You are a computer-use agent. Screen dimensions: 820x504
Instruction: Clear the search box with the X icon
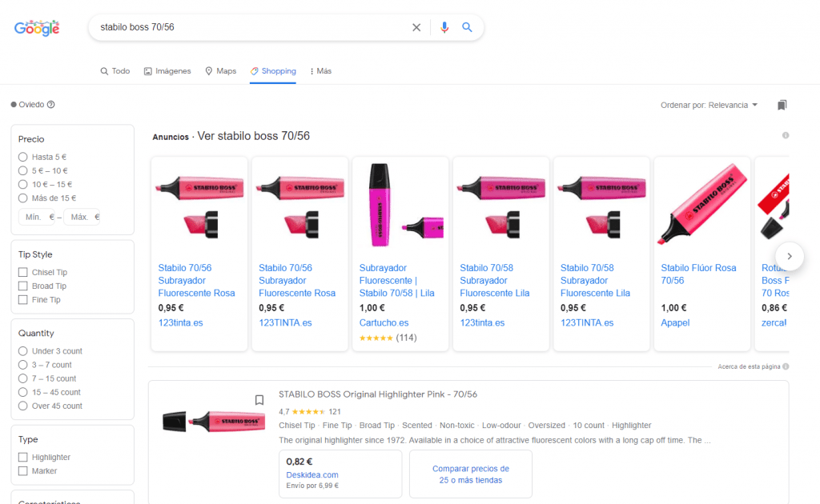[416, 27]
